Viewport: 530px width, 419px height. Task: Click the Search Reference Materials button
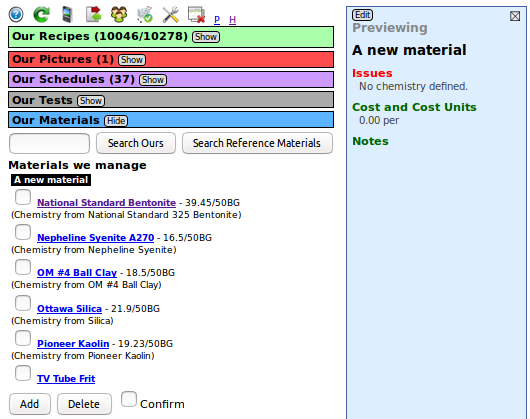point(257,143)
